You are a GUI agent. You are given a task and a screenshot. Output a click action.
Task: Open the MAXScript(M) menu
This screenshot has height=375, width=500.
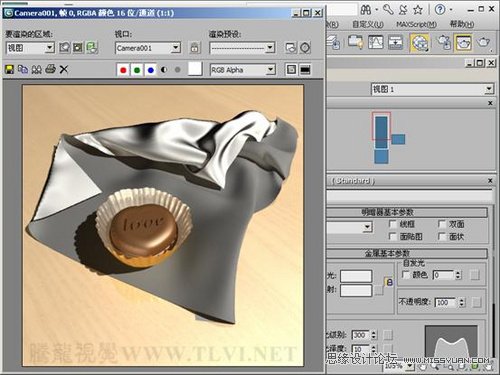click(416, 24)
